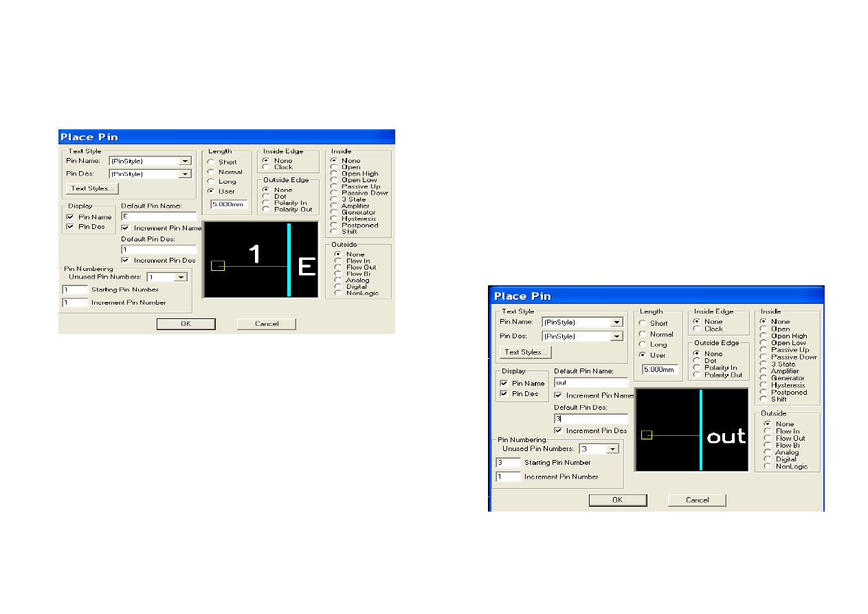Click Cancel in the Place Pin dialog showing pin out
Viewport: 868px width, 614px height.
point(697,500)
